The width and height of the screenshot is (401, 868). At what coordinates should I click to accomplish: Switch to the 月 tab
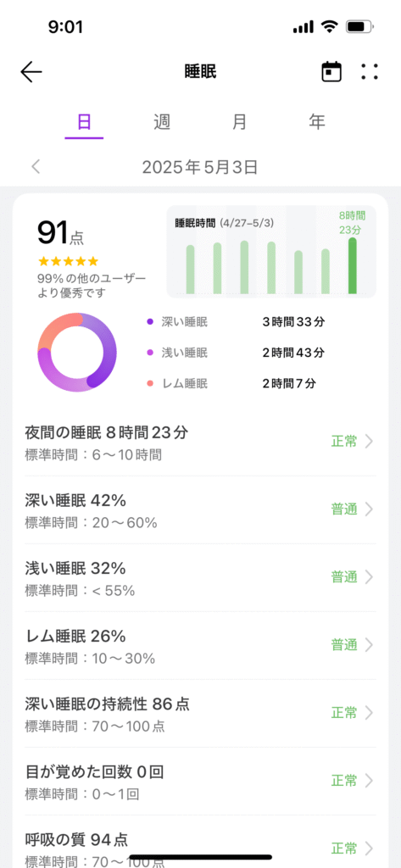[239, 122]
